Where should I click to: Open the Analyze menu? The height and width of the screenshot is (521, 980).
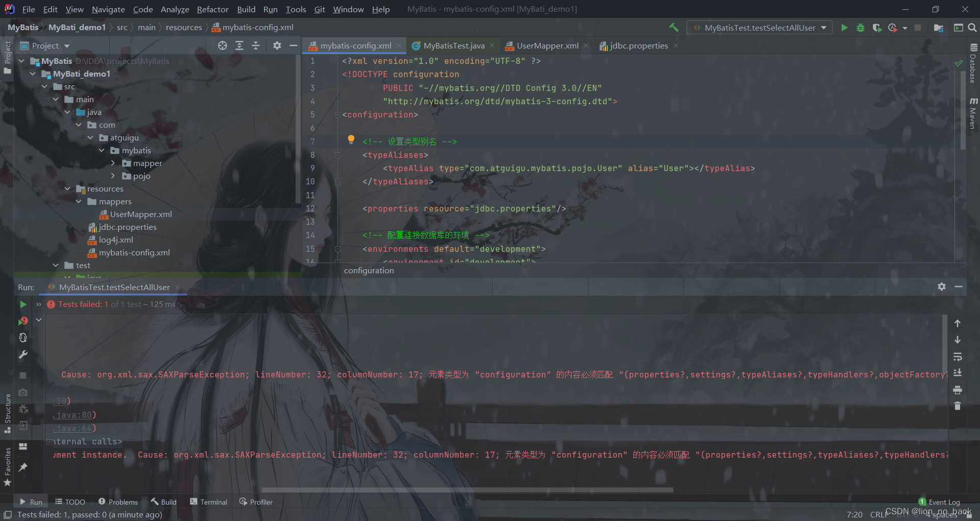click(x=175, y=9)
